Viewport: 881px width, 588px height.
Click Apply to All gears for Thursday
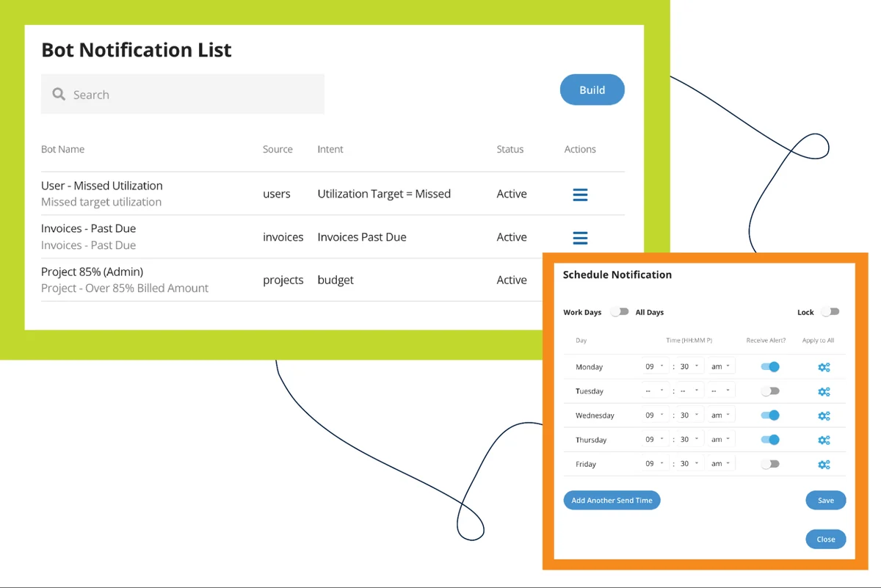pyautogui.click(x=824, y=440)
